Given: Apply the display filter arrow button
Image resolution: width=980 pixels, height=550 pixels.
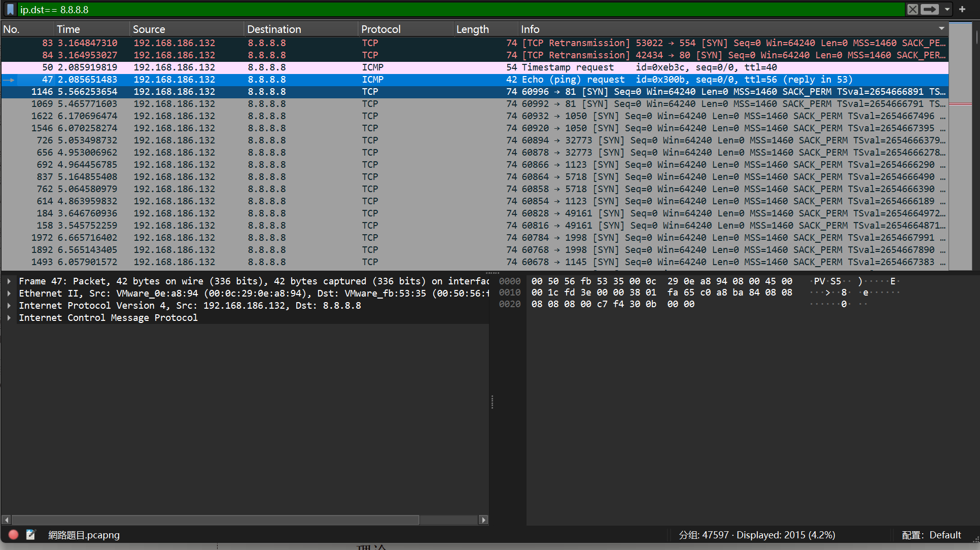Looking at the screenshot, I should point(929,10).
